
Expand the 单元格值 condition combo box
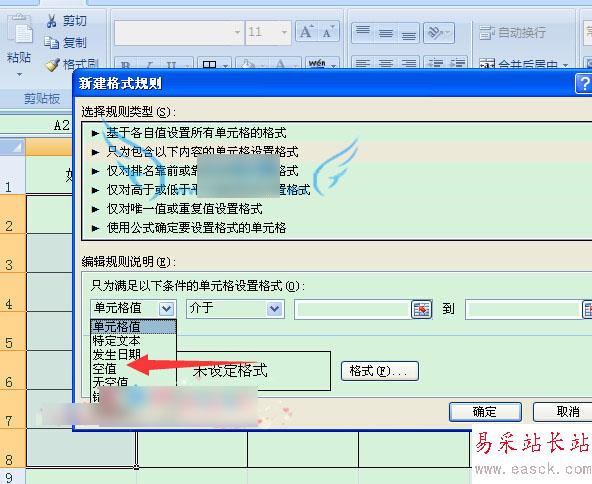(166, 309)
